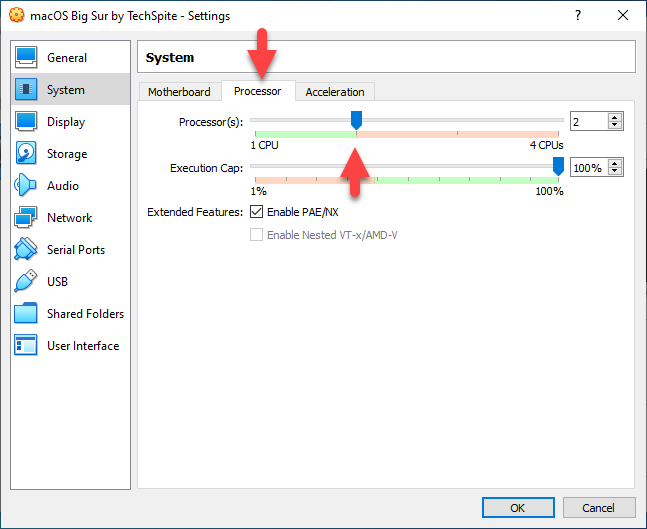Screen dimensions: 647x529
Task: Select the Shared Folders icon
Action: click(26, 314)
